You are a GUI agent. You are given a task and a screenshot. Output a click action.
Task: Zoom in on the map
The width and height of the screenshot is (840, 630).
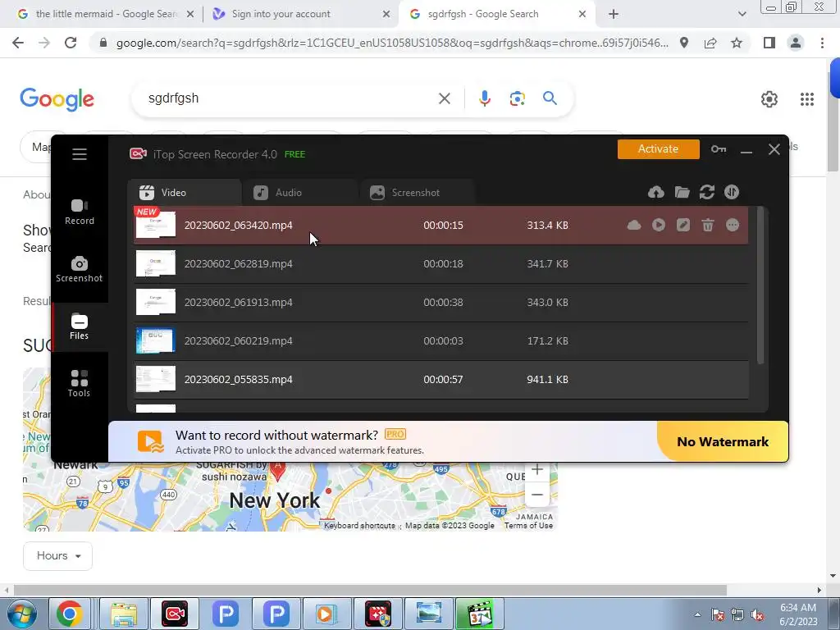coord(536,469)
